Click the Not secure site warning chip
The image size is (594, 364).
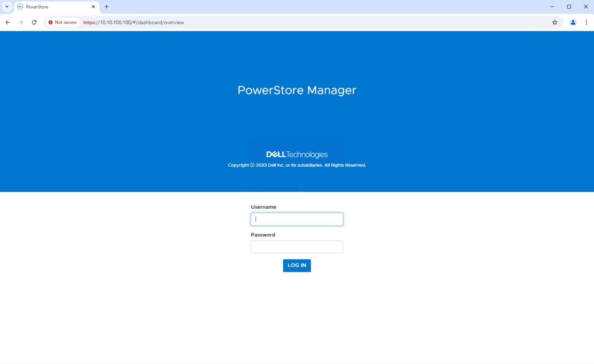pos(63,22)
